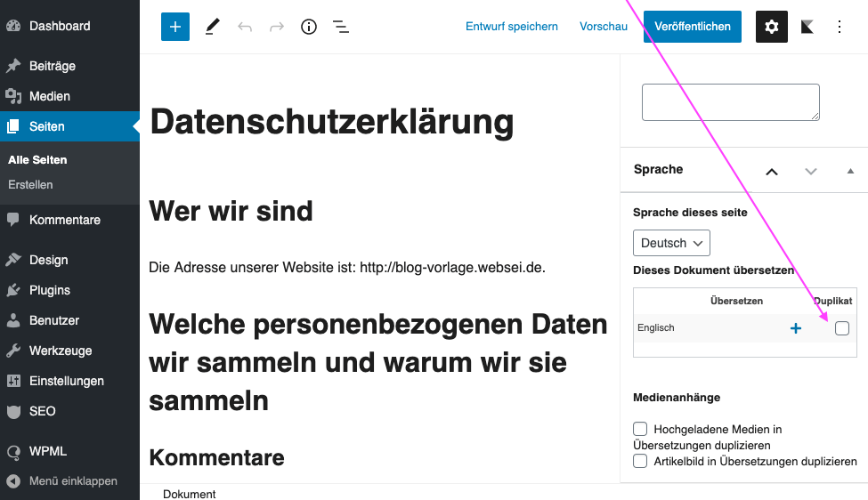The width and height of the screenshot is (868, 500).
Task: Select the pencil edit tools icon
Action: coord(212,27)
